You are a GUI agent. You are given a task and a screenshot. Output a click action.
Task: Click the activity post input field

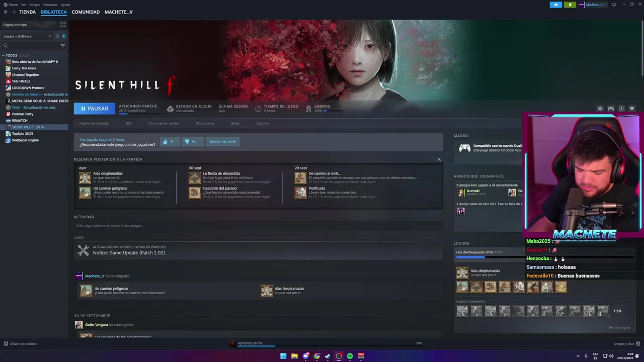tap(258, 226)
